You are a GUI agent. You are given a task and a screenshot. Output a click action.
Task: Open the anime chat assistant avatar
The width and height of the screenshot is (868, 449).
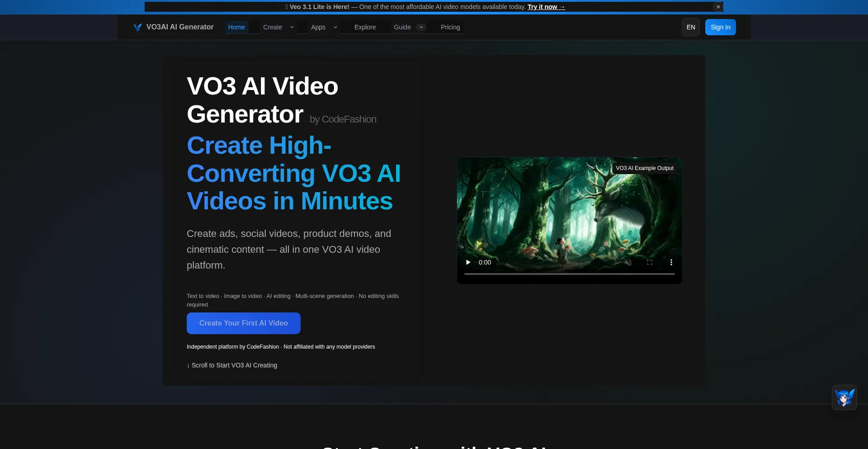point(844,397)
